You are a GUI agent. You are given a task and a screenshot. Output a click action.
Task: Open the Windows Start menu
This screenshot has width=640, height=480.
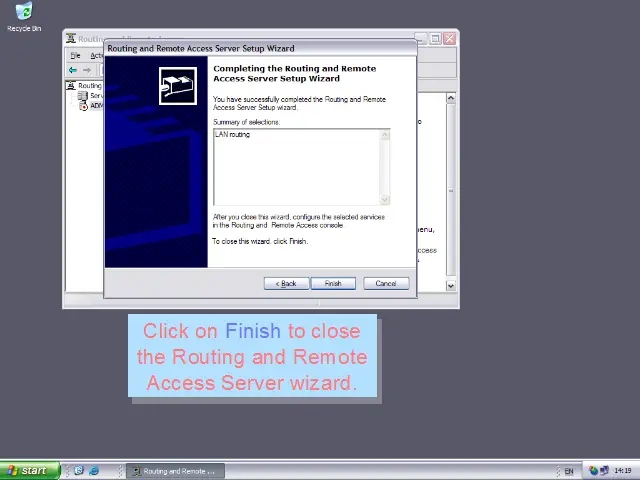pos(27,471)
